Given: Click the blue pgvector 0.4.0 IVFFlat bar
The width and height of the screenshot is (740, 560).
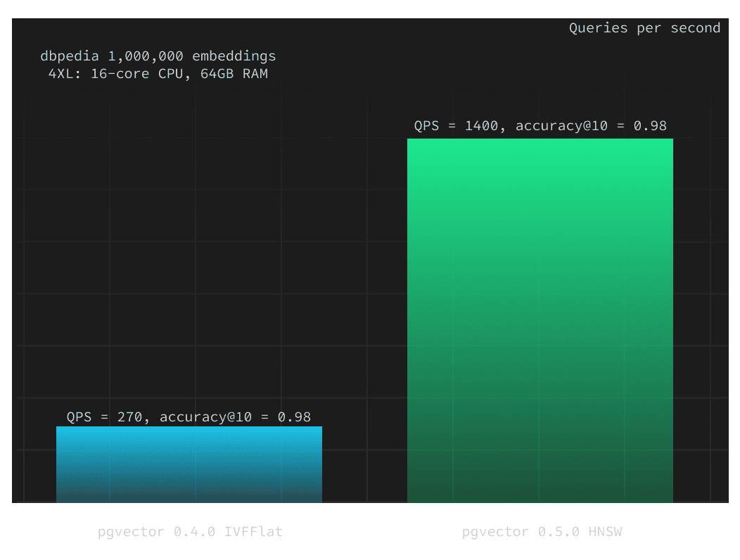Looking at the screenshot, I should click(x=189, y=464).
